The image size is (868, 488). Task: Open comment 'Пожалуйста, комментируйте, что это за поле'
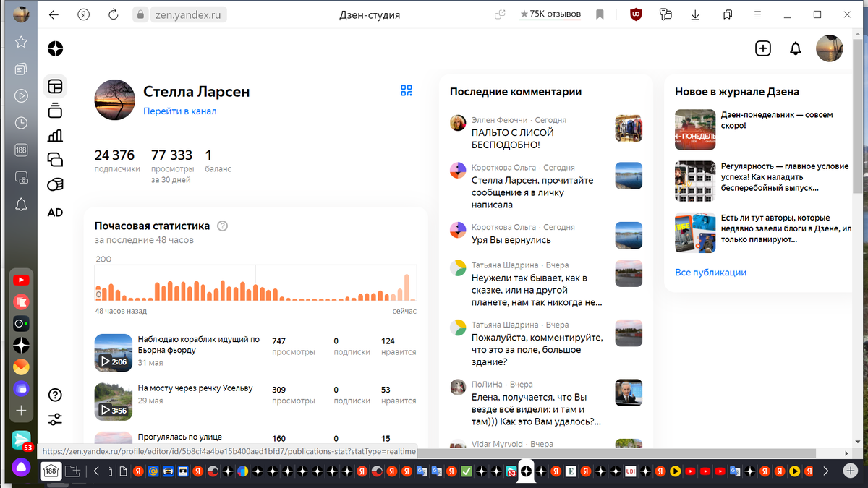[x=537, y=350]
